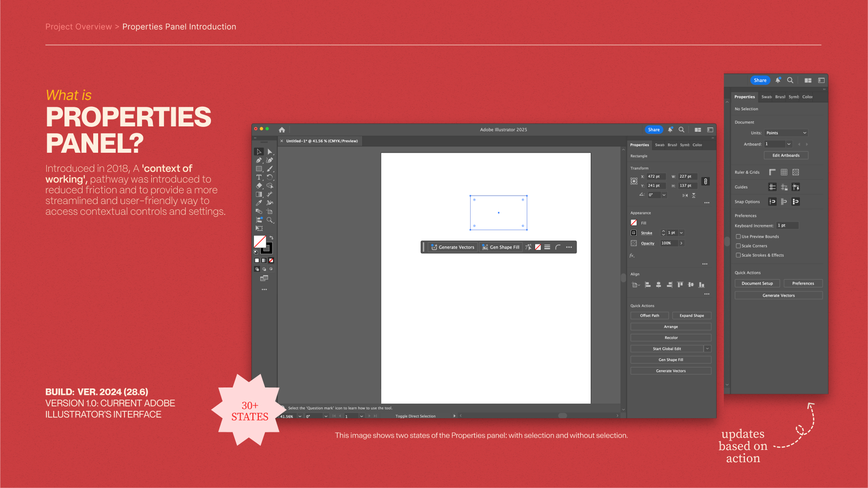Tick the Scale Corners checkbox
The height and width of the screenshot is (488, 868).
tap(738, 246)
